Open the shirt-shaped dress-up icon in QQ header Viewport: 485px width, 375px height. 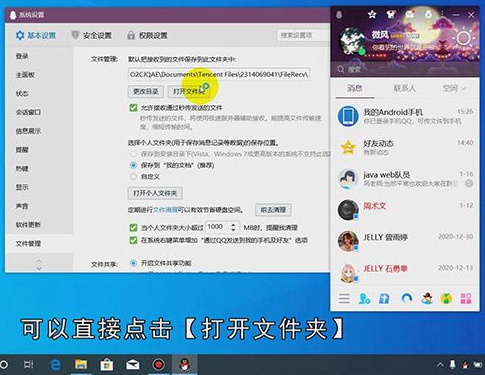391,14
